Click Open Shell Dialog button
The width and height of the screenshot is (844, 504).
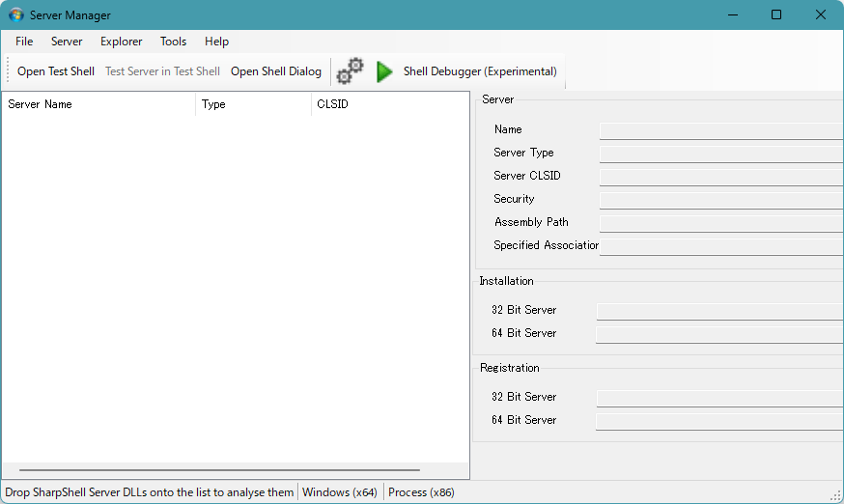click(276, 71)
